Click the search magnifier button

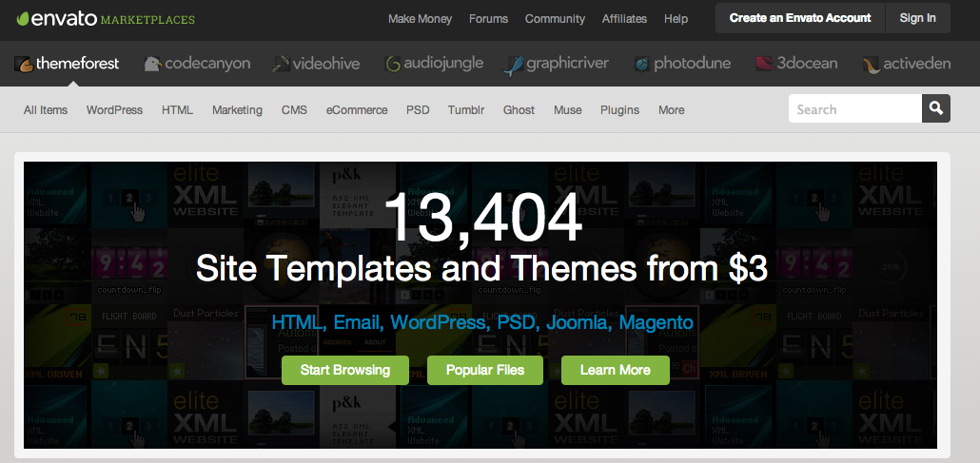point(935,108)
